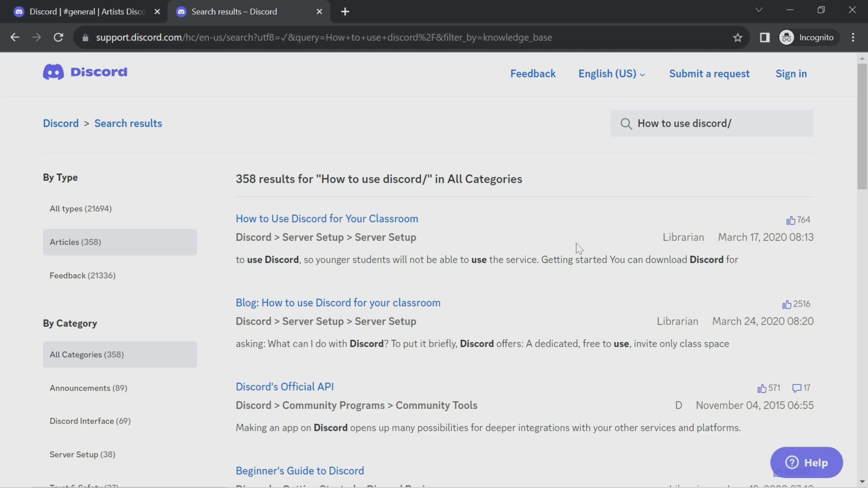Open How to Use Discord for Your Classroom
The height and width of the screenshot is (488, 868).
(x=327, y=218)
